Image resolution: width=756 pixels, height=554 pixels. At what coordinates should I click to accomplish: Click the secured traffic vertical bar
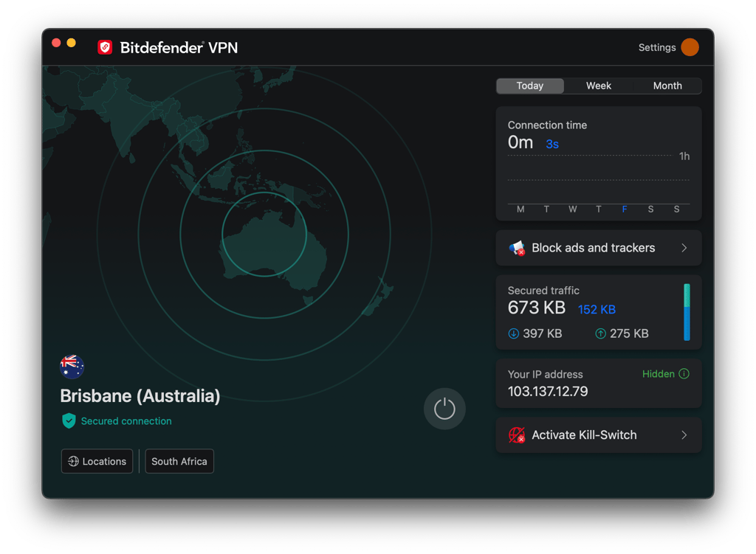click(687, 312)
